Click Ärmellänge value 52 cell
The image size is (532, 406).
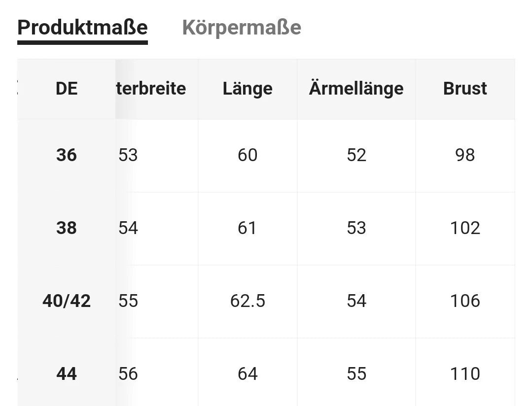tap(356, 155)
